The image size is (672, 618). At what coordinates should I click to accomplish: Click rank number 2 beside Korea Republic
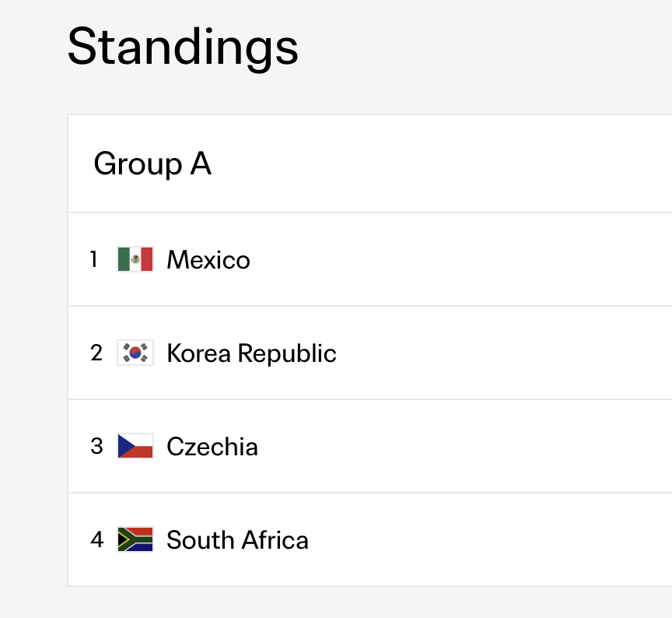(x=96, y=353)
